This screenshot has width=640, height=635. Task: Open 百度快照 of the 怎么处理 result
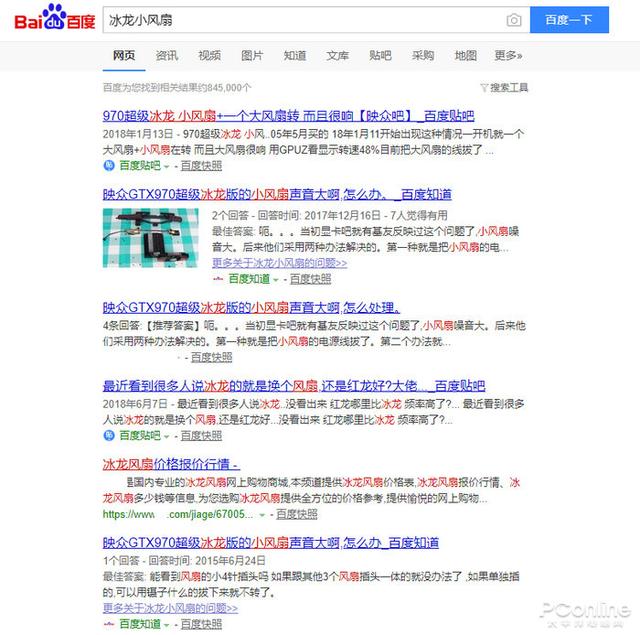(211, 357)
